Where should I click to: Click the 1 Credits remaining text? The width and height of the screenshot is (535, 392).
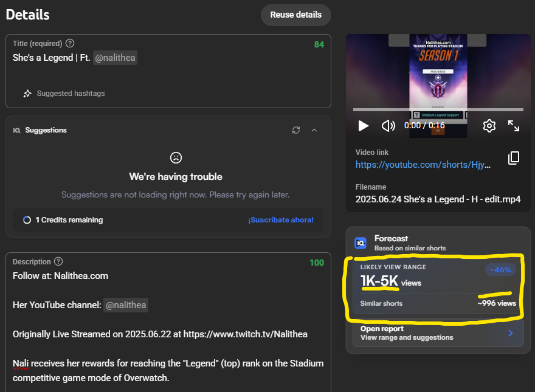pos(69,220)
